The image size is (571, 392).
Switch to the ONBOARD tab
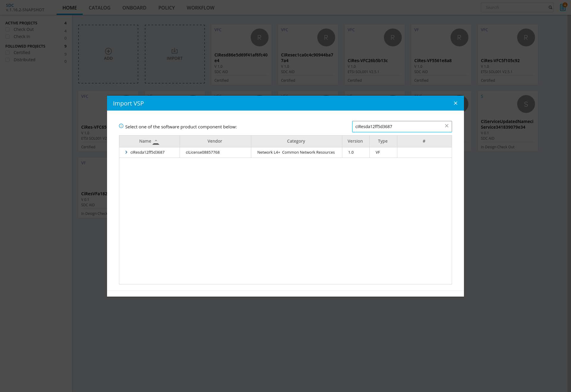click(134, 8)
